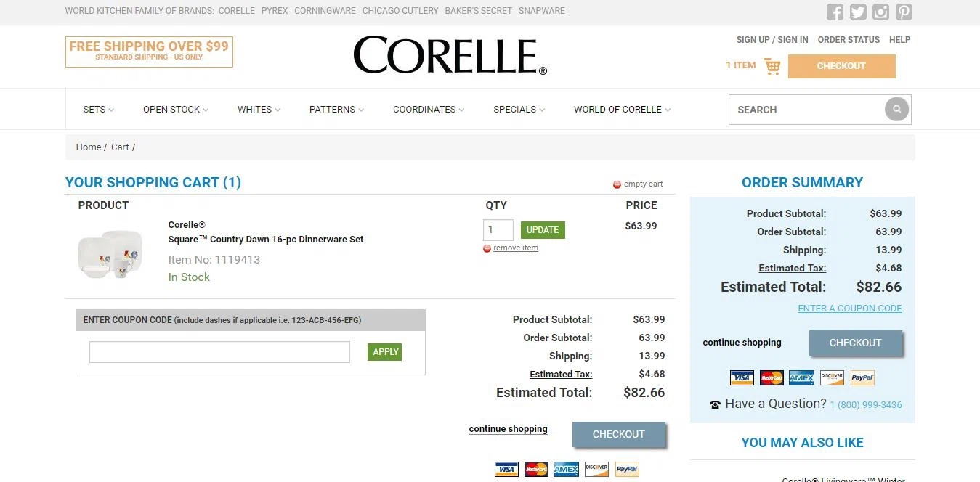Click the remove item link
The height and width of the screenshot is (482, 980).
coord(516,248)
